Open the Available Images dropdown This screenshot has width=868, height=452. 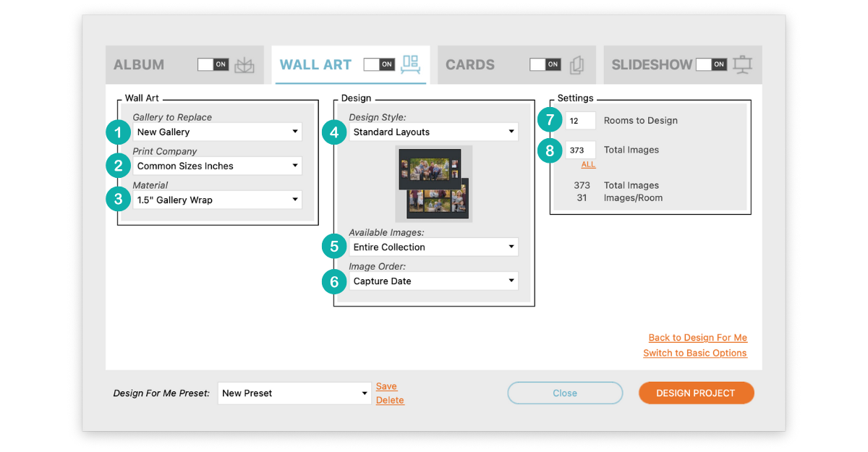[x=433, y=247]
